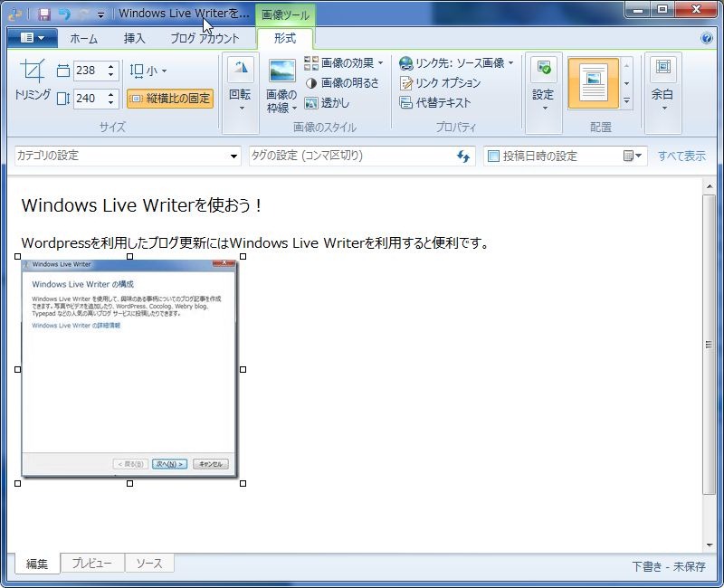The height and width of the screenshot is (588, 724).
Task: Select the embedded screenshot image
Action: 129,369
